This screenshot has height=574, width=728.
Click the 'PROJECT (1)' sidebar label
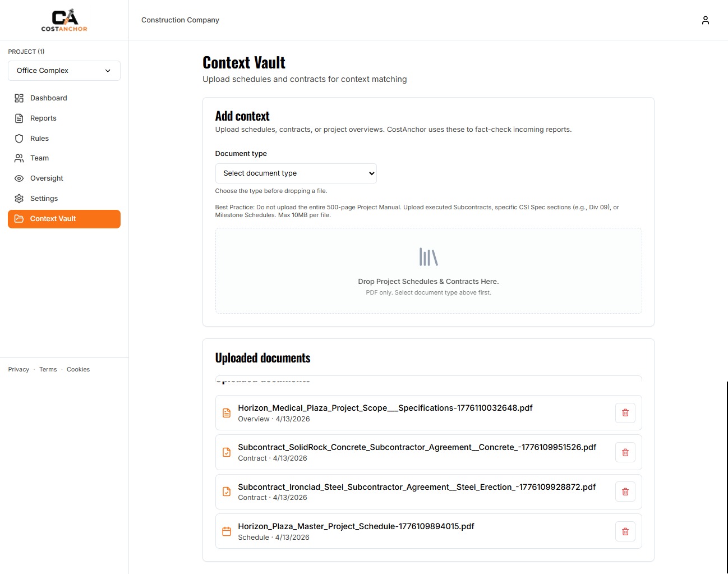click(x=26, y=52)
